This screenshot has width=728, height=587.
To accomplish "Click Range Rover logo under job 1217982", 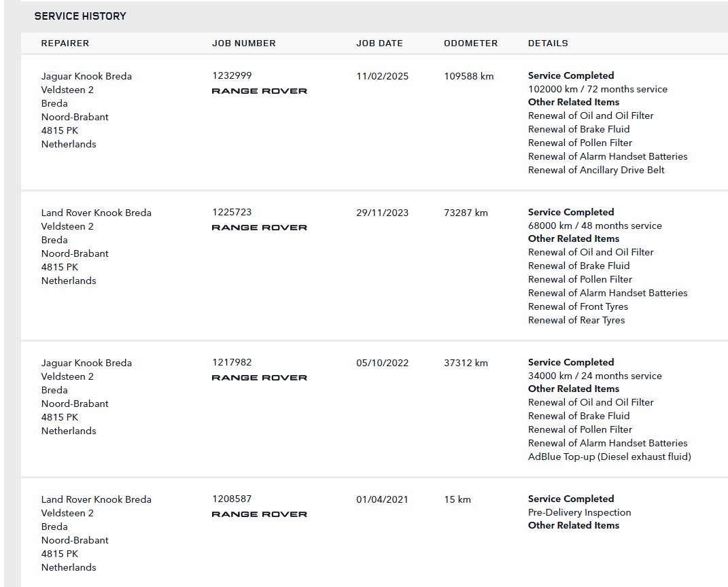I will pyautogui.click(x=259, y=377).
